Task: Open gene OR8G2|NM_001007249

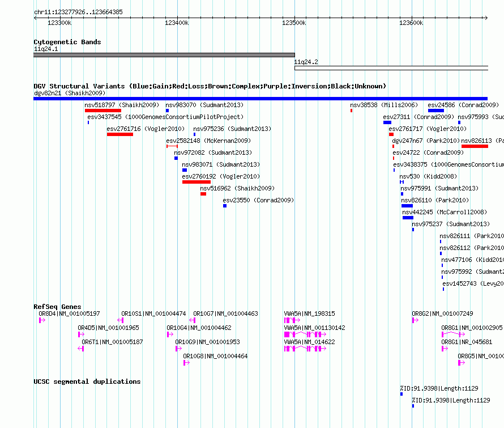Action: tap(442, 313)
